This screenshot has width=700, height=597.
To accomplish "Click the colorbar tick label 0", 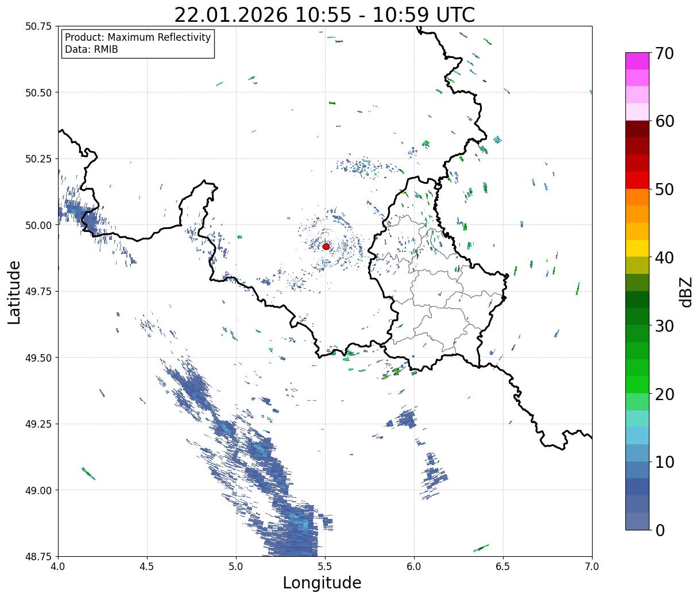I will 660,530.
